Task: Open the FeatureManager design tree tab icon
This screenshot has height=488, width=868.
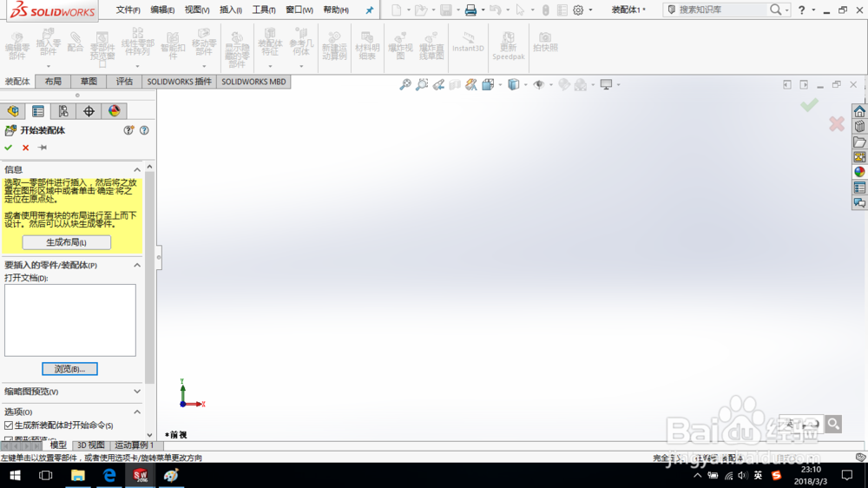Action: pos(13,111)
